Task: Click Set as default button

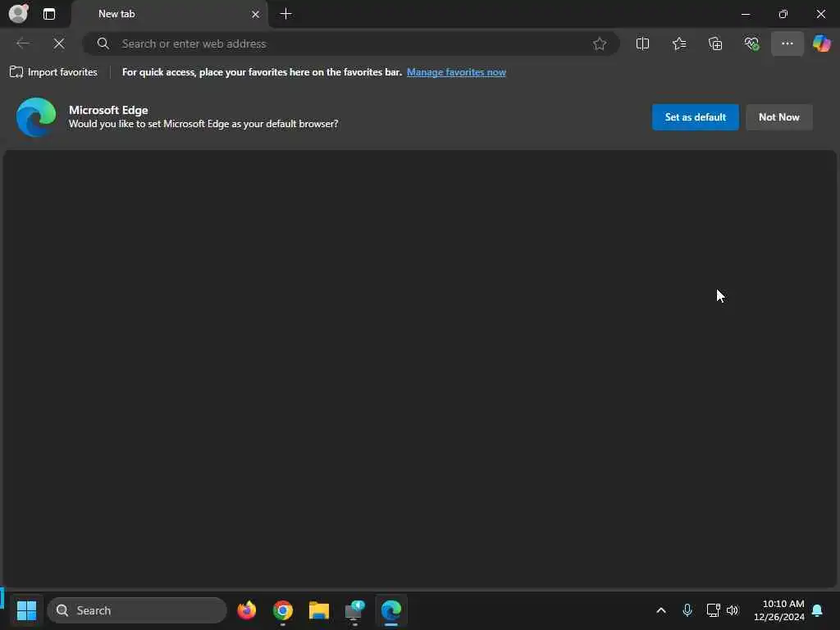Action: [x=696, y=116]
